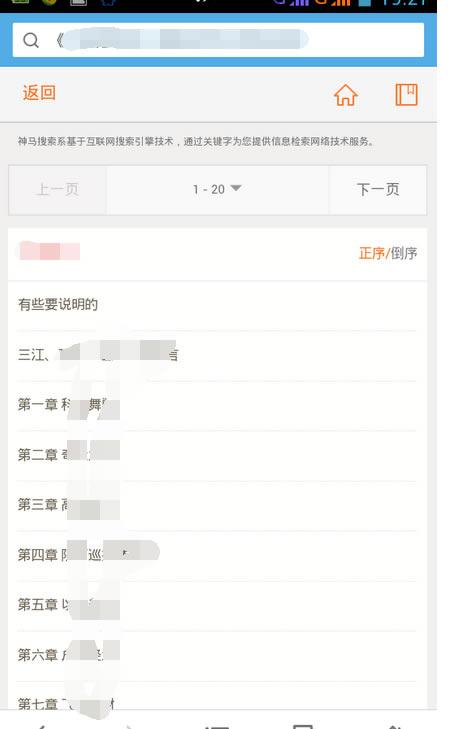Tap the search magnifier icon
The image size is (459, 729).
pos(31,40)
